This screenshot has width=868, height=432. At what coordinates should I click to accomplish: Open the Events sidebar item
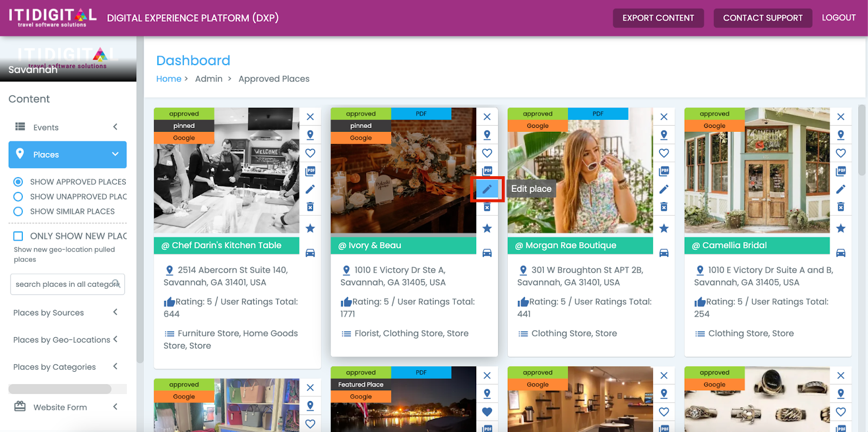(67, 127)
